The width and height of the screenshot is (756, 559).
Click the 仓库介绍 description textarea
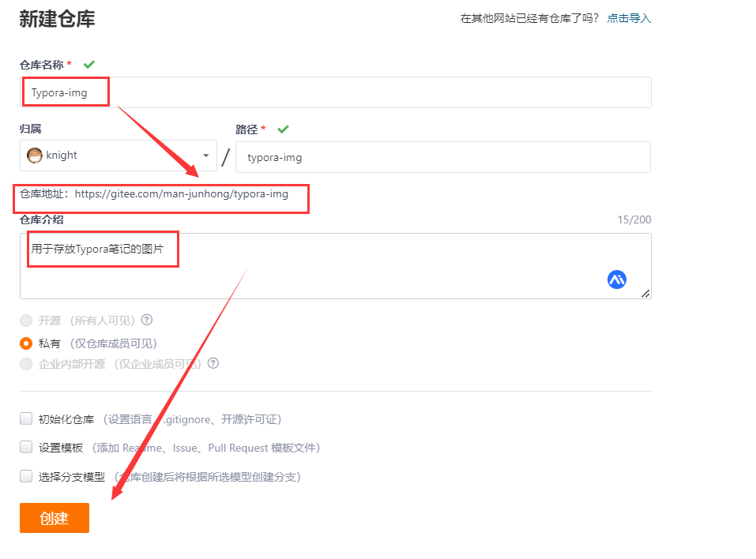coord(336,266)
